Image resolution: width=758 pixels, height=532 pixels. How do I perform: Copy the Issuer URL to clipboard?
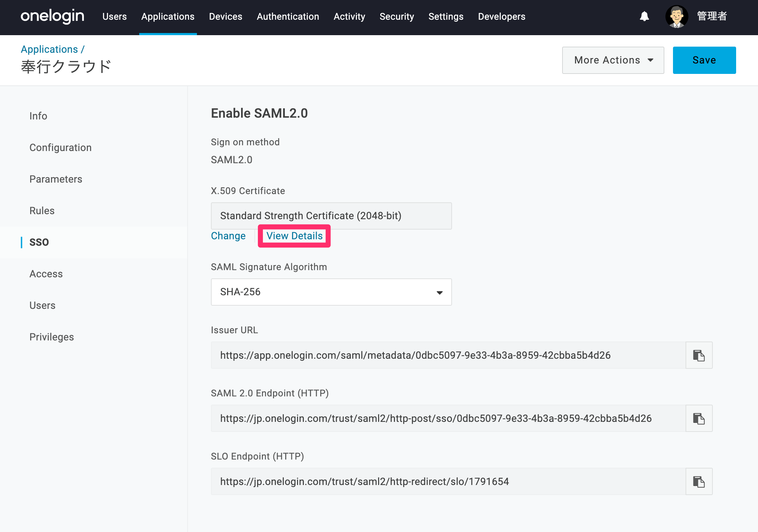point(699,355)
